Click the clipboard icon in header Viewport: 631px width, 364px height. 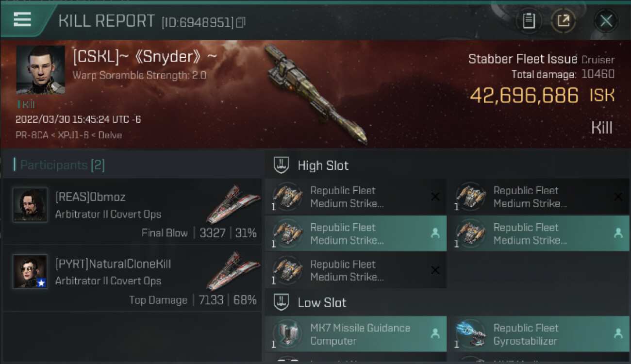(x=529, y=21)
